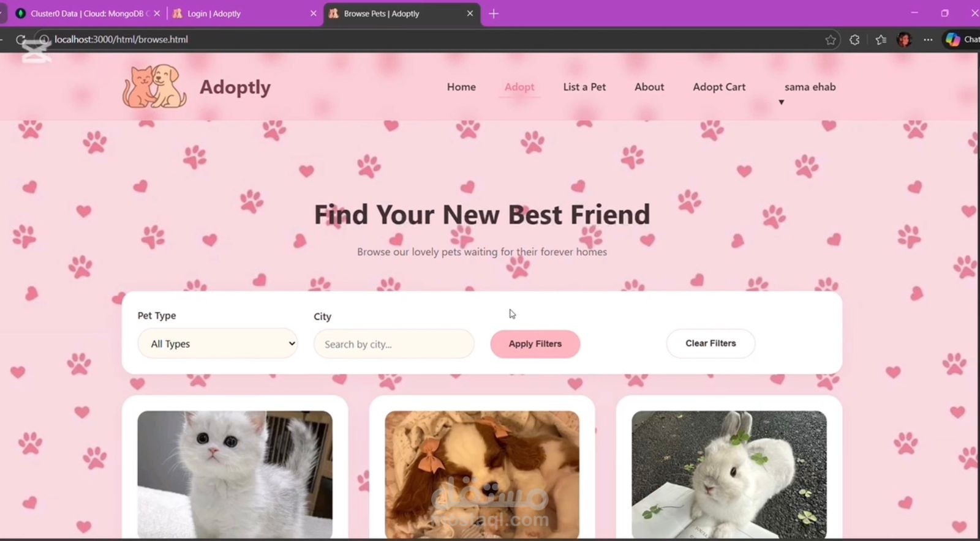Select the white kitten pet photo

tap(235, 474)
